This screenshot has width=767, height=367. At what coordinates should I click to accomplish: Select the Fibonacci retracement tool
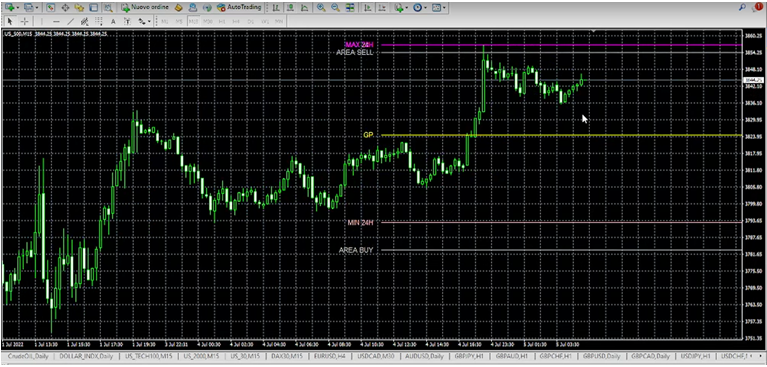click(x=99, y=21)
